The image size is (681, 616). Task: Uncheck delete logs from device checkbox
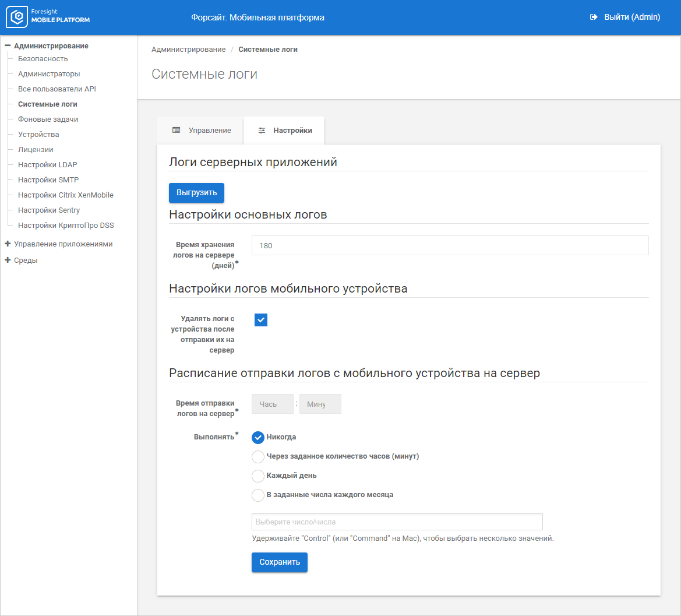[261, 319]
